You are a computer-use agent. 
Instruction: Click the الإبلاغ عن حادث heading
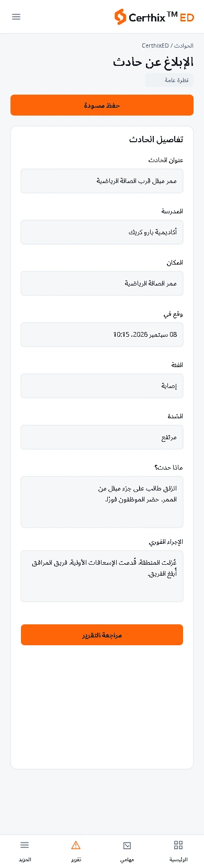(153, 62)
